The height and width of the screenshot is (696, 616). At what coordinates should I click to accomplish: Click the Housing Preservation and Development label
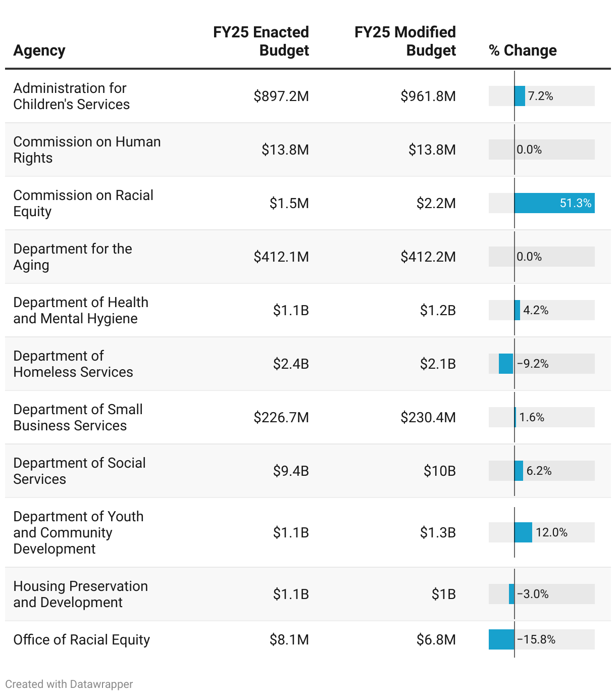click(x=80, y=594)
